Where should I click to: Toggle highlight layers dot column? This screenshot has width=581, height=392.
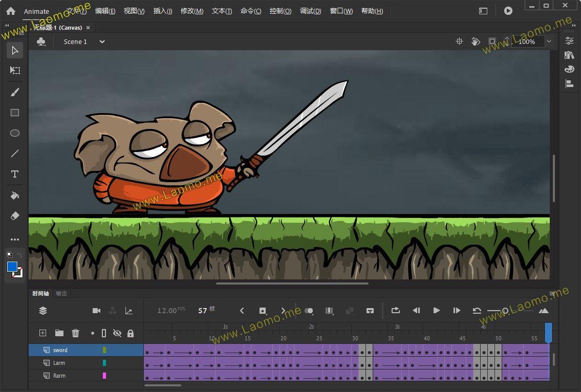[93, 333]
